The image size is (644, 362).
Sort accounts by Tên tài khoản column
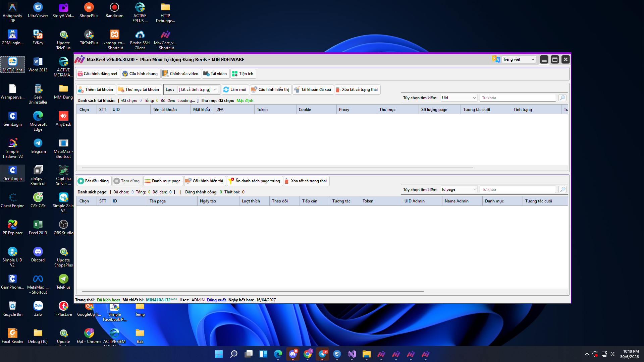170,110
